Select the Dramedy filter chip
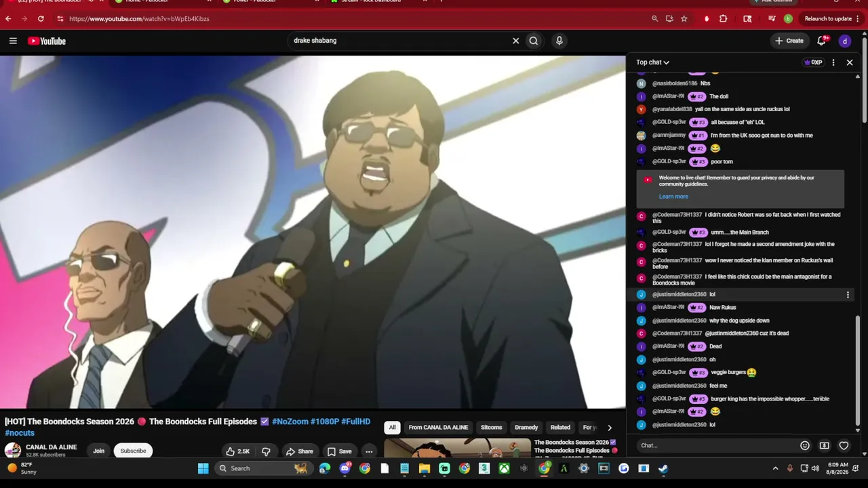This screenshot has width=868, height=488. (526, 428)
